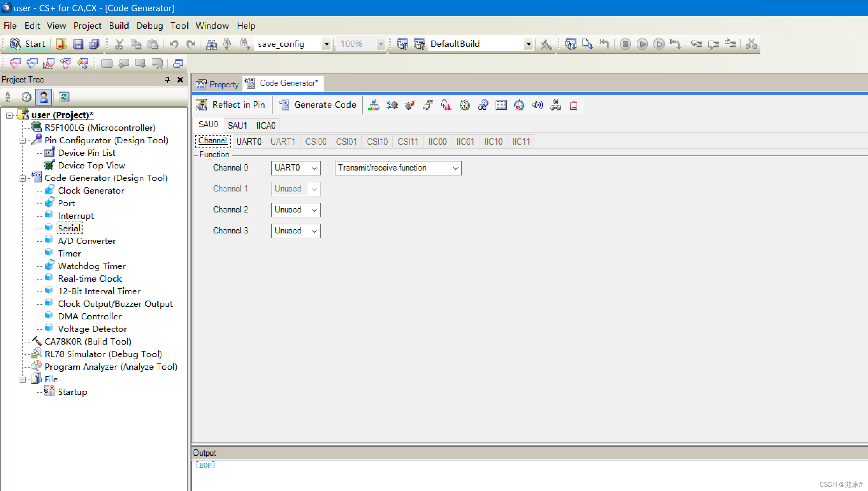Click the Cut scissors icon
Image resolution: width=868 pixels, height=491 pixels.
click(x=119, y=44)
